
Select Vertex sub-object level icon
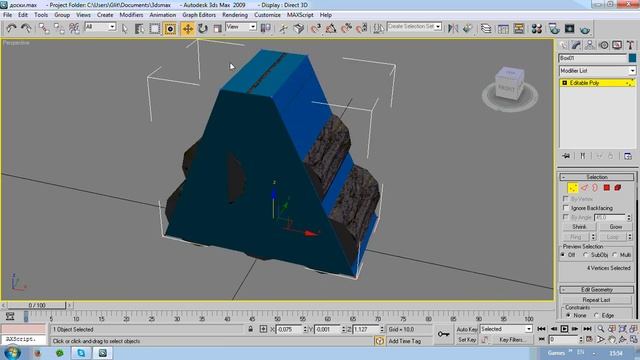pyautogui.click(x=573, y=188)
